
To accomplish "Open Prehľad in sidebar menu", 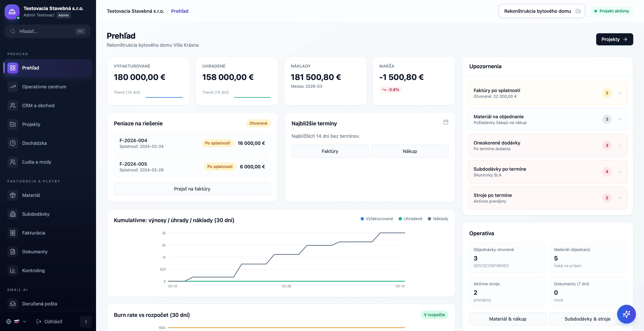I will click(48, 68).
